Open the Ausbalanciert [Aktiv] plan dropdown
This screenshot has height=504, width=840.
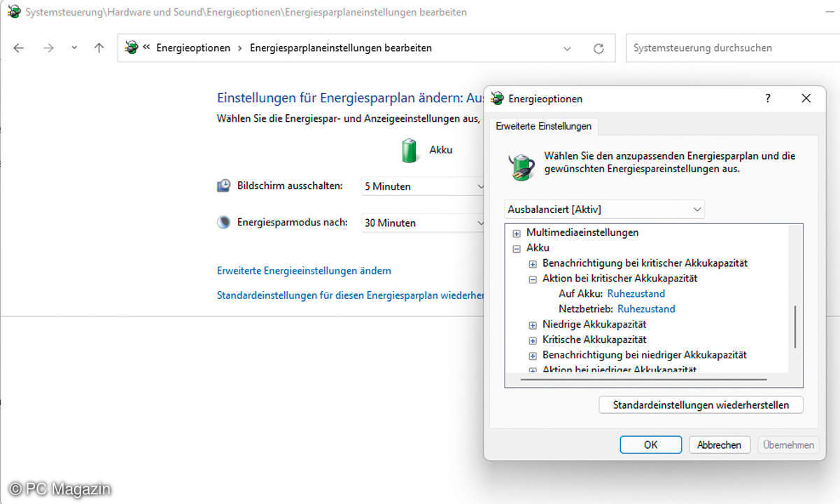pos(605,209)
